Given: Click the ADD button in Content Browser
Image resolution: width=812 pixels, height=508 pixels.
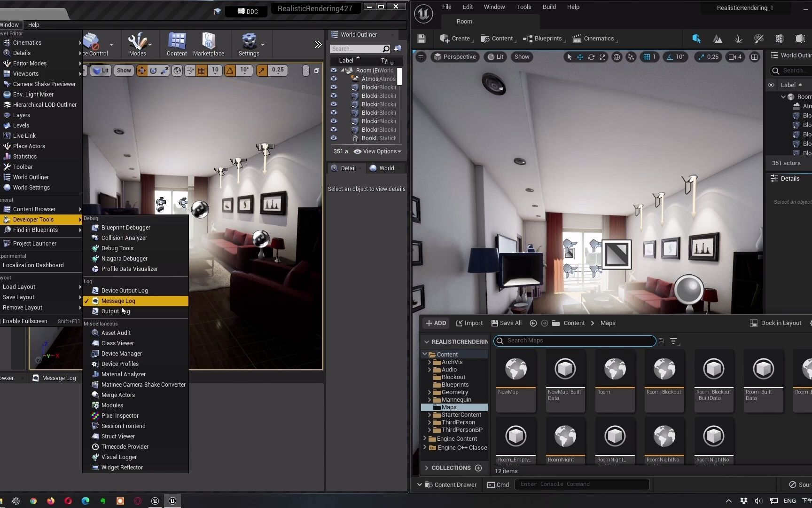Looking at the screenshot, I should coord(436,323).
